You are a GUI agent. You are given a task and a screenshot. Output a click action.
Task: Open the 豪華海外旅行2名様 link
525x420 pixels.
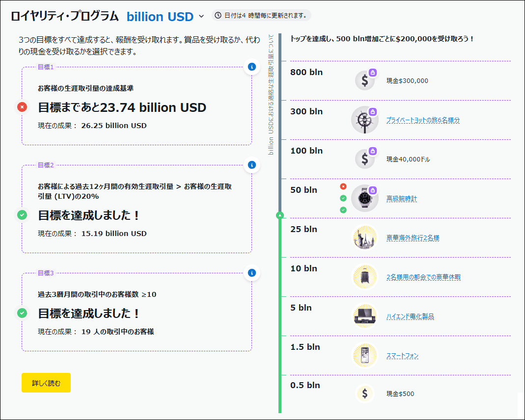click(x=413, y=238)
